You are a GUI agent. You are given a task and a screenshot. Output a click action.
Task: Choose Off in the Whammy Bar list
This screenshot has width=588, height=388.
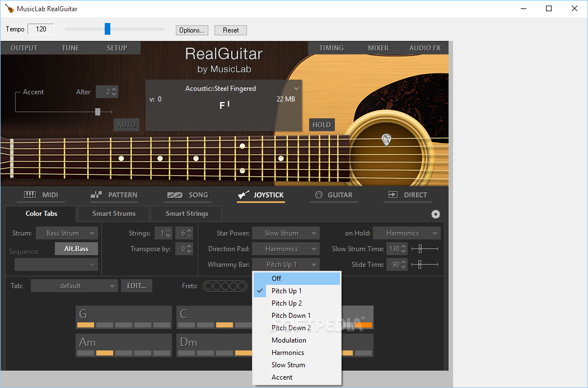297,278
